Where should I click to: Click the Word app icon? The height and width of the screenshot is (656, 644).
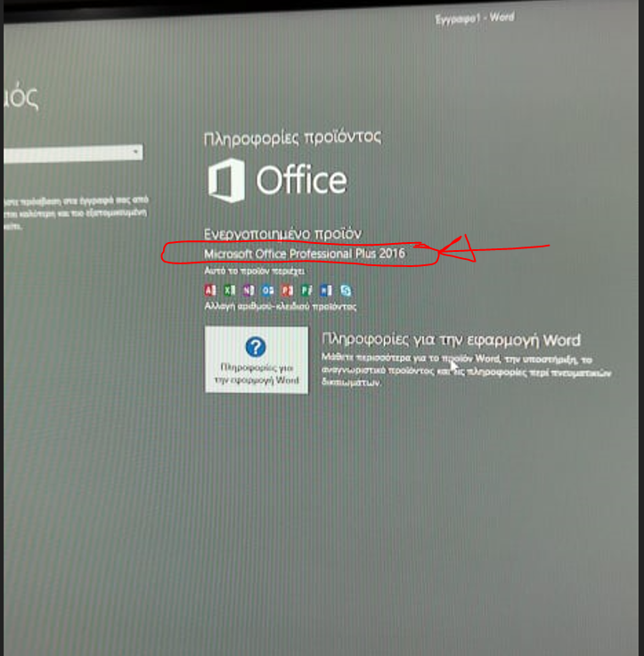(326, 290)
